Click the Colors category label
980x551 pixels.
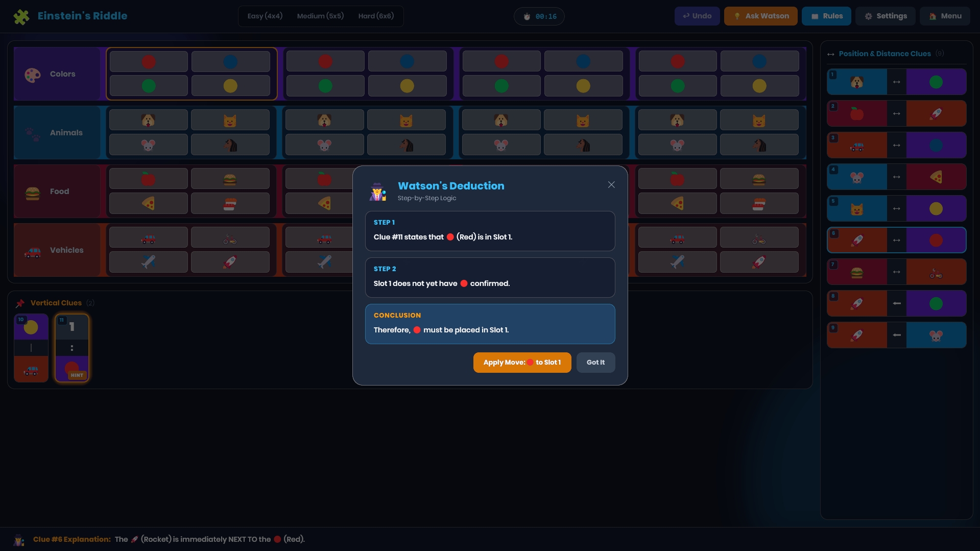coord(57,74)
